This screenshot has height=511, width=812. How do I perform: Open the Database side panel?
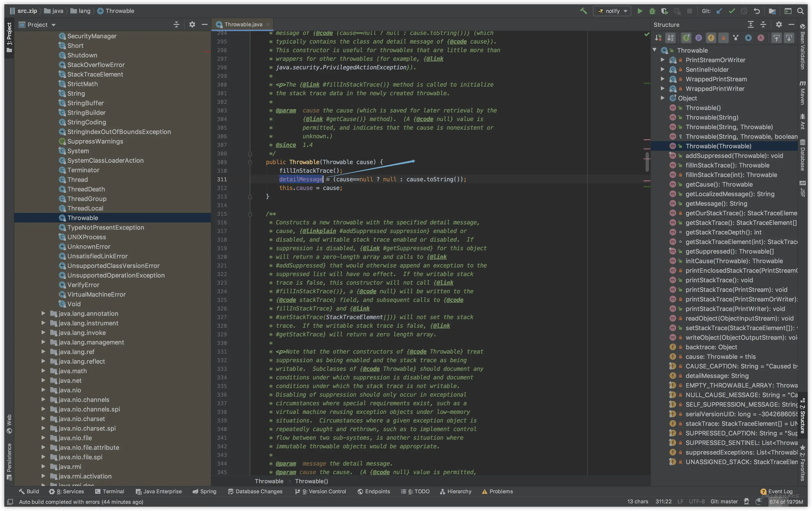coord(803,156)
